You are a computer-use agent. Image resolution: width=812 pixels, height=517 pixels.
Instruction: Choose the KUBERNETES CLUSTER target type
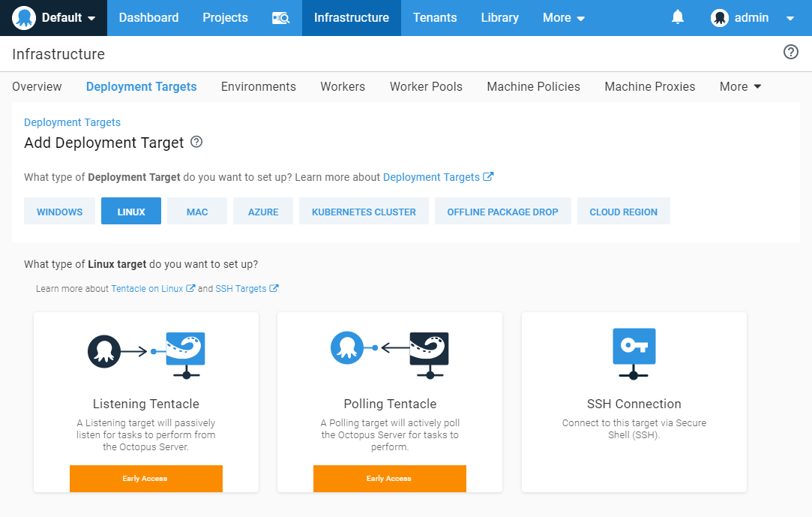(x=363, y=211)
